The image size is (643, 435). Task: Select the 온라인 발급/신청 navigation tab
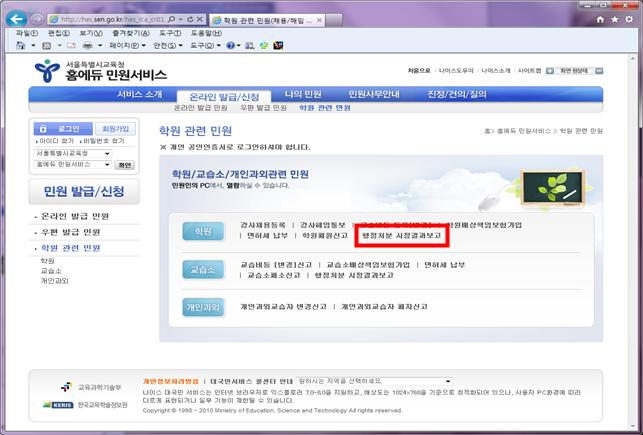tap(224, 97)
